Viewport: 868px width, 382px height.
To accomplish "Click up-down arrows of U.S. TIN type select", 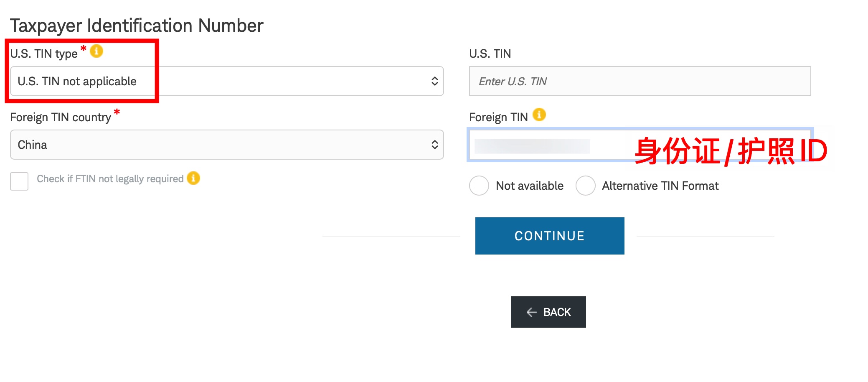I will click(434, 81).
